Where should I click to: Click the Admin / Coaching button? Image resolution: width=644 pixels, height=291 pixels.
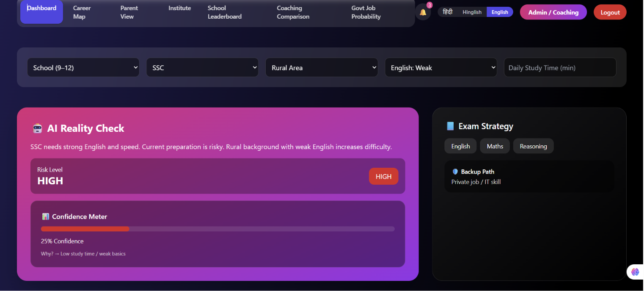553,12
